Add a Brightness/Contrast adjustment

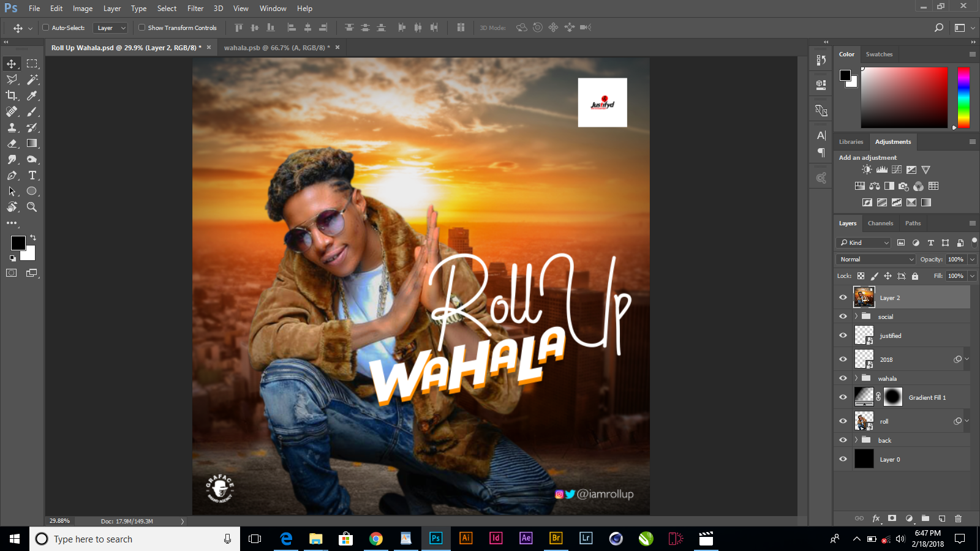point(867,170)
